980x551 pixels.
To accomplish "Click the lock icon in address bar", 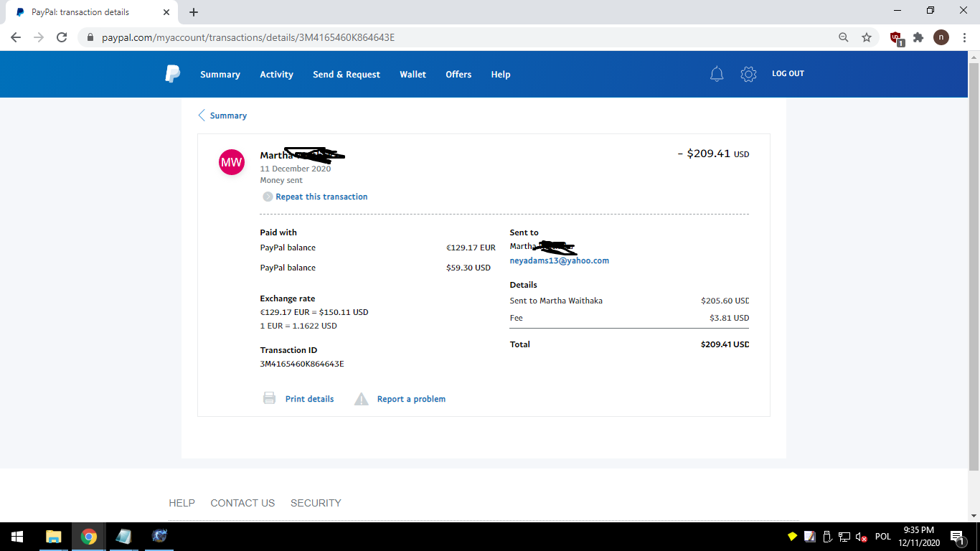I will click(x=90, y=37).
